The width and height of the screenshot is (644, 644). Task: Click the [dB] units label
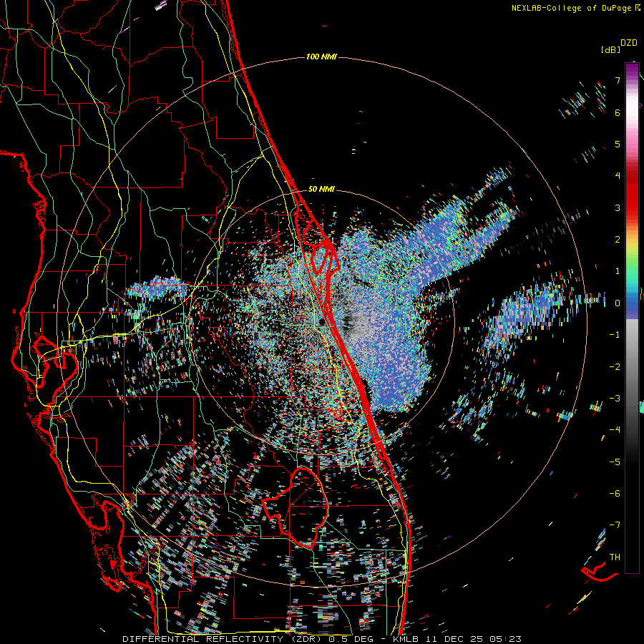(611, 50)
